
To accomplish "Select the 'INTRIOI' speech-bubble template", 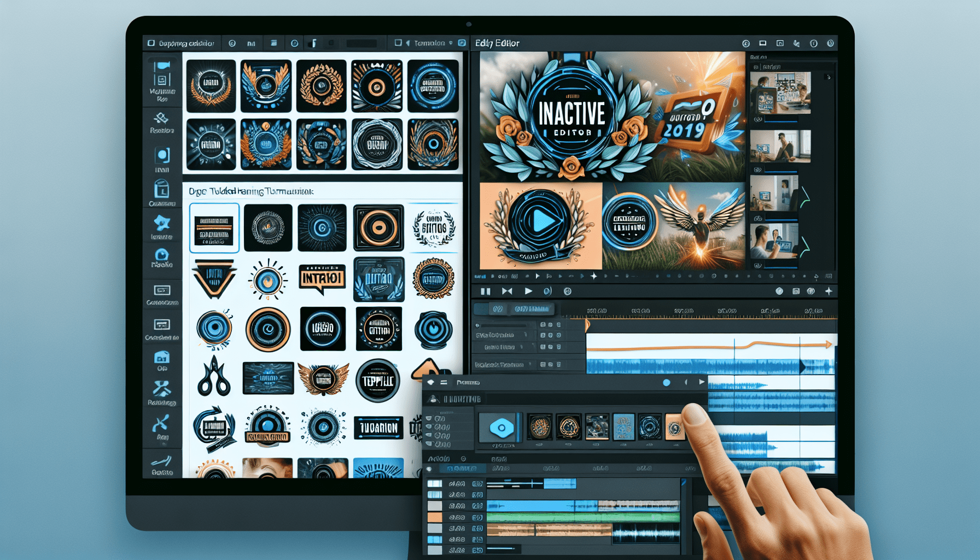I will (x=322, y=278).
